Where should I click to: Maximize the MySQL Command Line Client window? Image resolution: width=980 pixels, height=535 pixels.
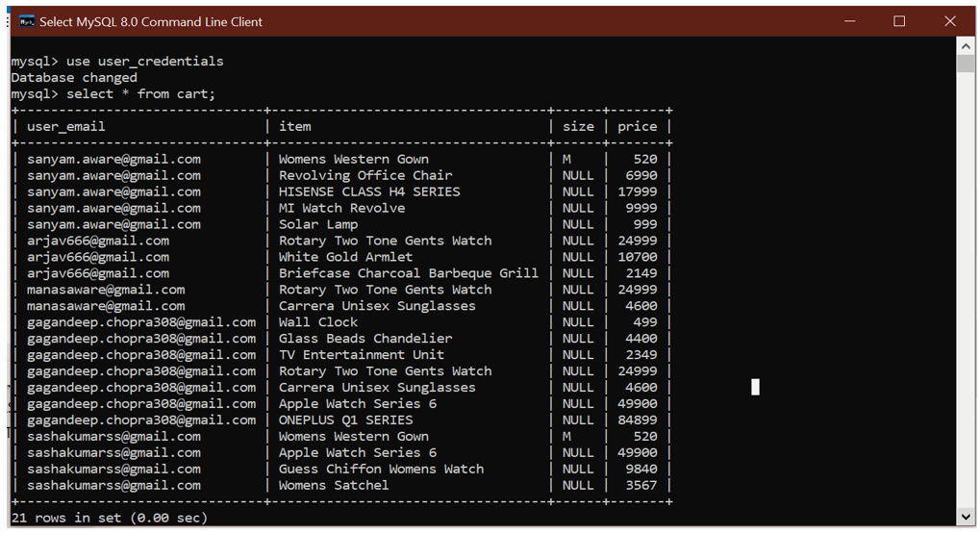pyautogui.click(x=899, y=21)
